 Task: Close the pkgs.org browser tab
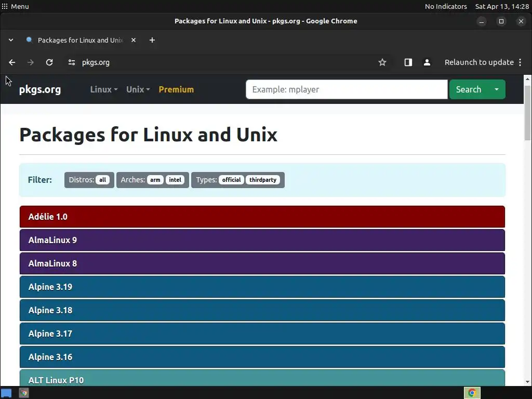pos(134,40)
